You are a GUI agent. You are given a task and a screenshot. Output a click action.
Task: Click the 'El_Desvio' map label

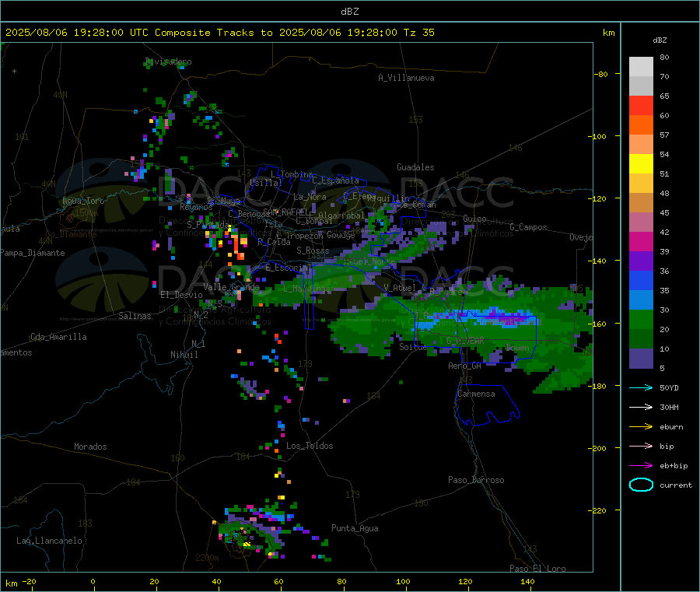[181, 295]
